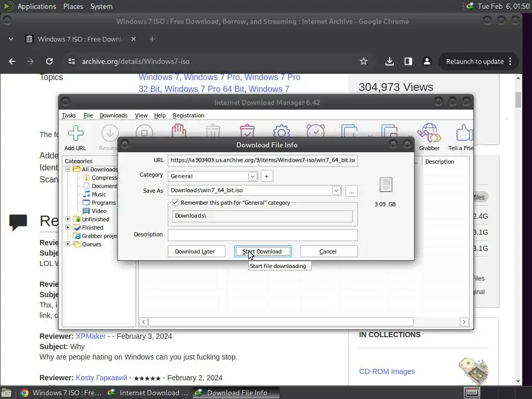Click the URL input field
532x399 pixels.
[262, 160]
